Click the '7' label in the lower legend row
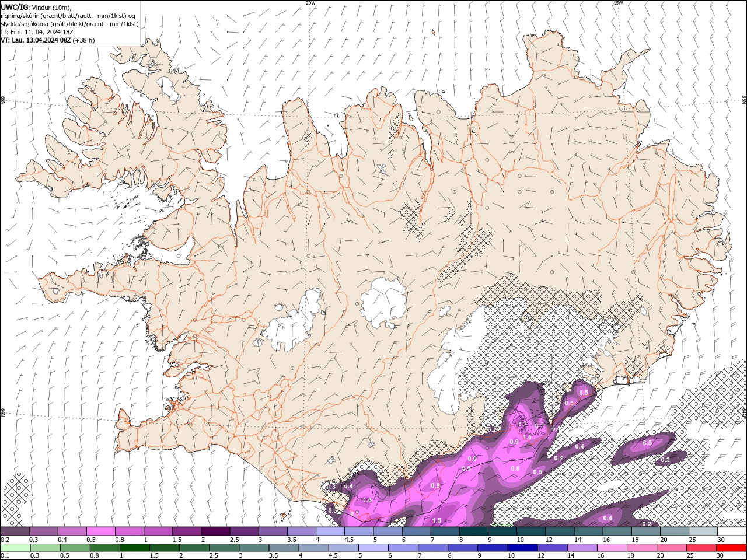Viewport: 747px width, 560px height. 420,556
